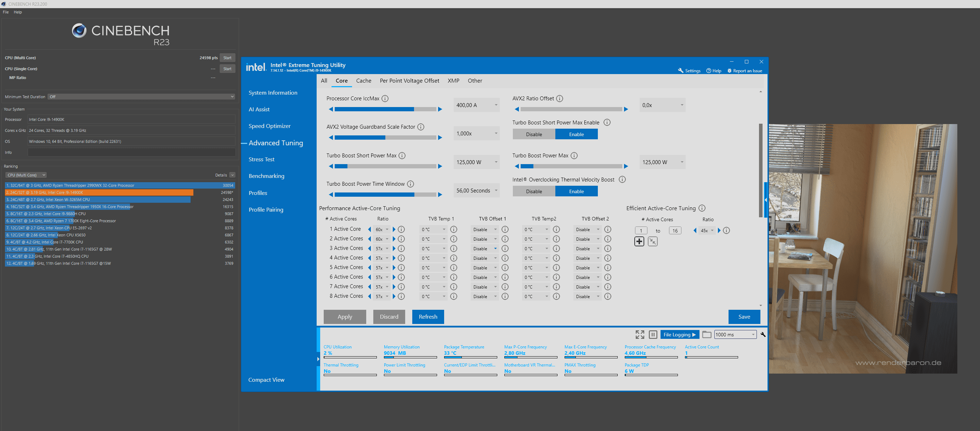Click the Refresh button
980x431 pixels.
pyautogui.click(x=428, y=317)
